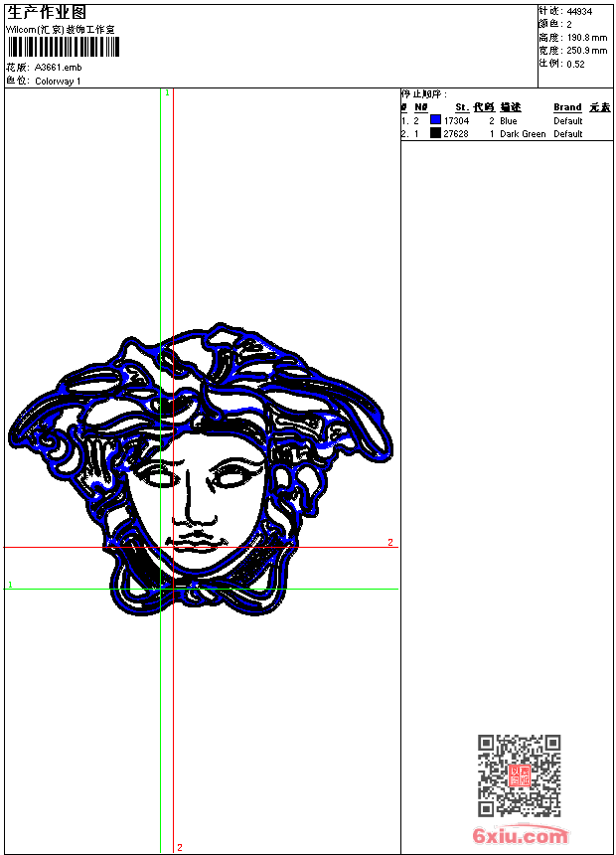Select the Wilcom studio name line
Screen dimensions: 616x855
(61, 30)
